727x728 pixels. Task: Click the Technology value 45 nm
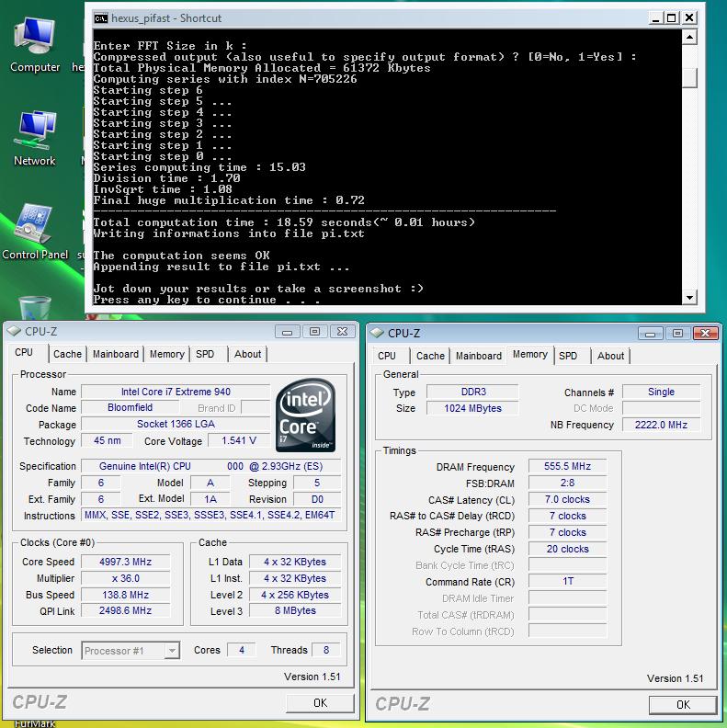click(x=108, y=440)
